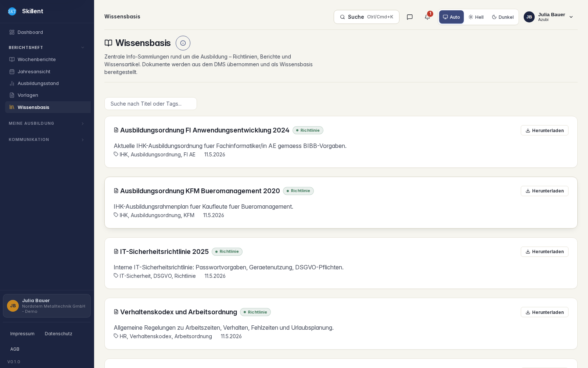
Task: Switch theme to Dunkel
Action: (x=503, y=17)
